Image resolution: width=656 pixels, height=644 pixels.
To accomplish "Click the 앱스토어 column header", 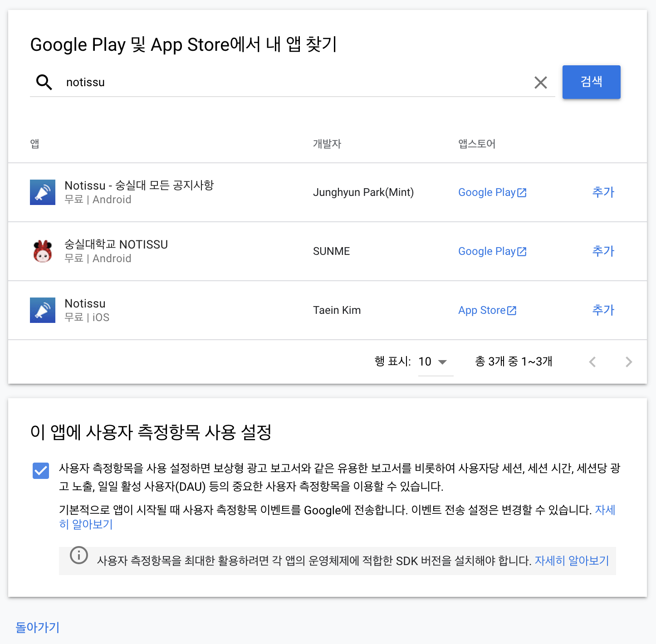I will point(477,144).
